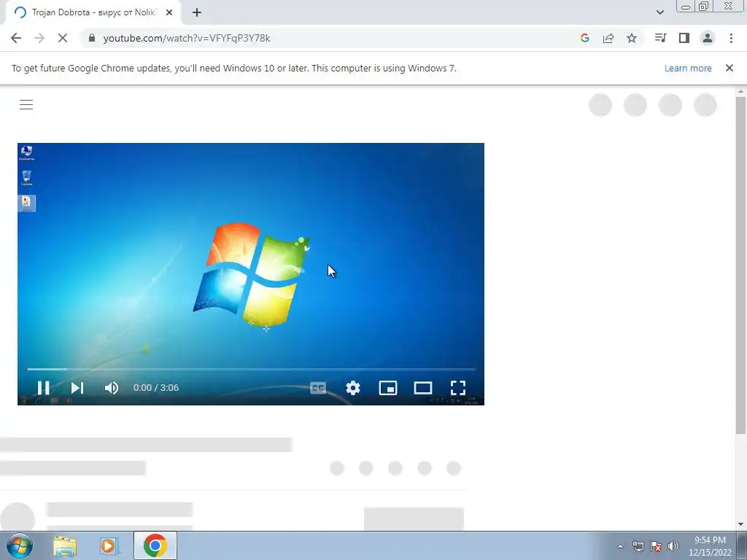Open YouTube hamburger guide menu
This screenshot has height=560, width=747.
[26, 105]
